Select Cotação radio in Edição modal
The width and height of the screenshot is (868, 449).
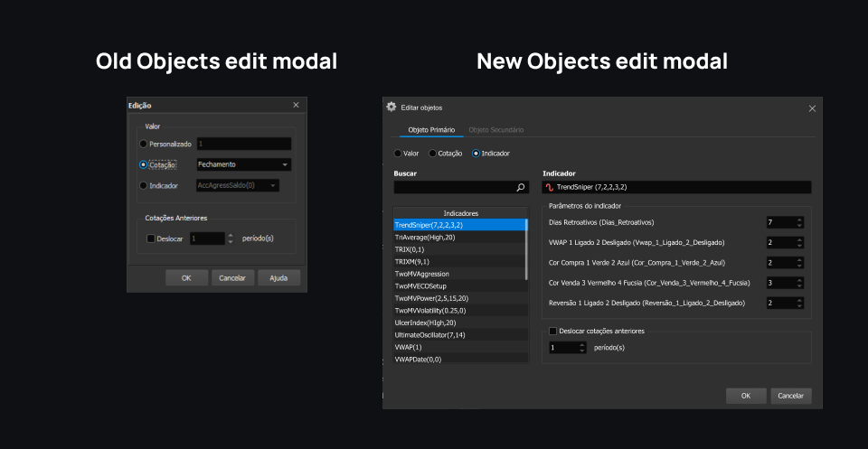point(144,164)
